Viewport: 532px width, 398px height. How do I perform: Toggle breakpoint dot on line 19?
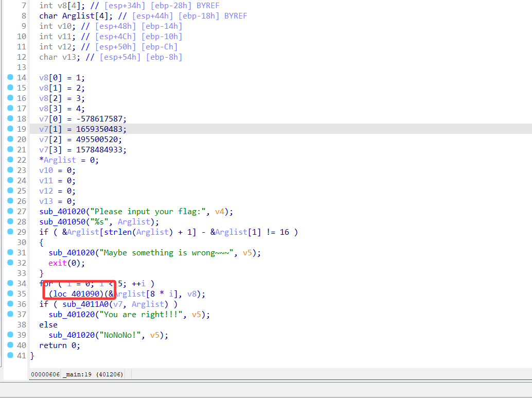pos(10,128)
